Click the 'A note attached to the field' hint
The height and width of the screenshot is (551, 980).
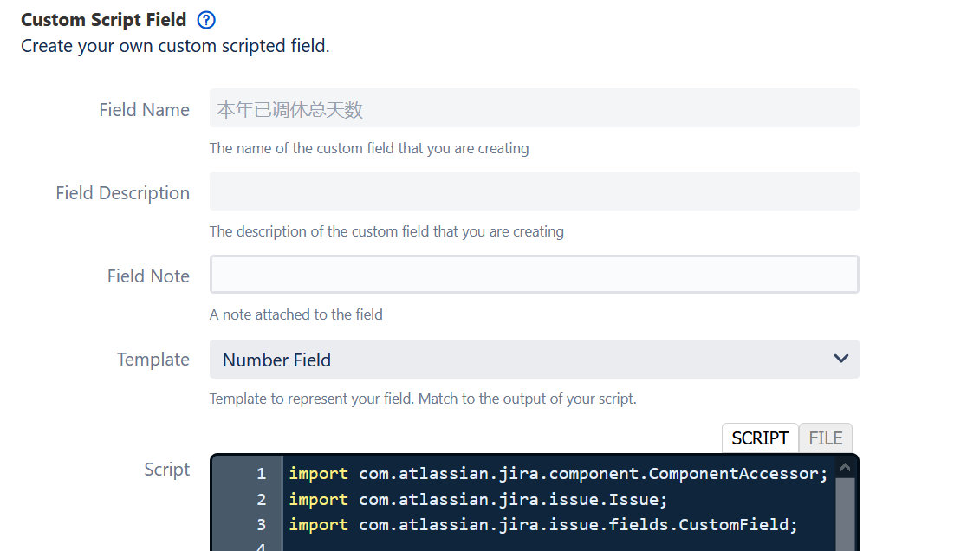point(295,314)
